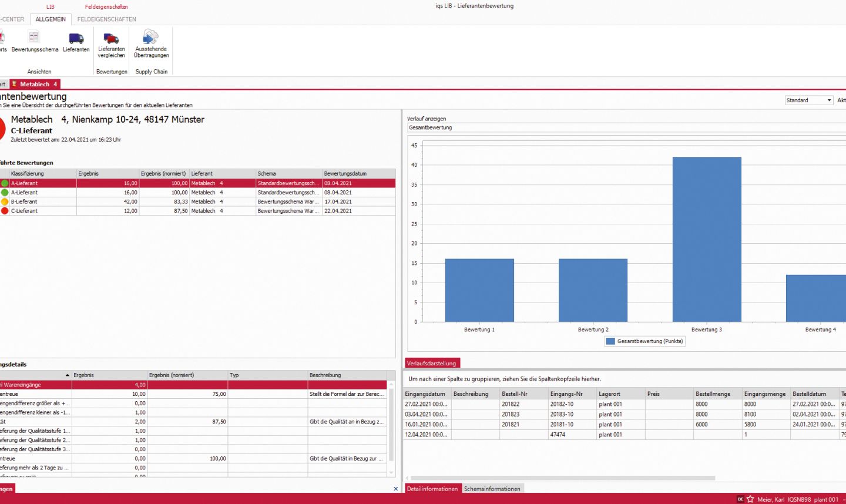Click the favorites star in status bar
This screenshot has height=504, width=846.
point(750,499)
